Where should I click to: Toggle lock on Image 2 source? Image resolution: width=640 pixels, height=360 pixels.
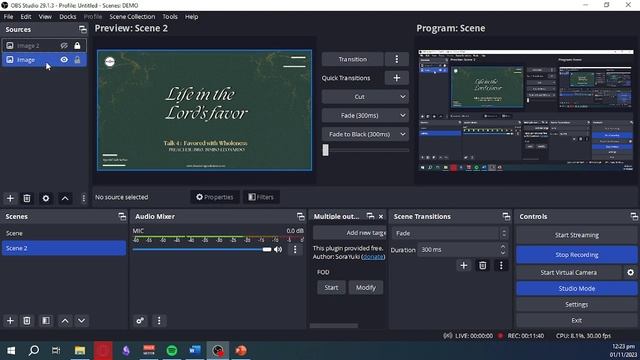click(77, 46)
